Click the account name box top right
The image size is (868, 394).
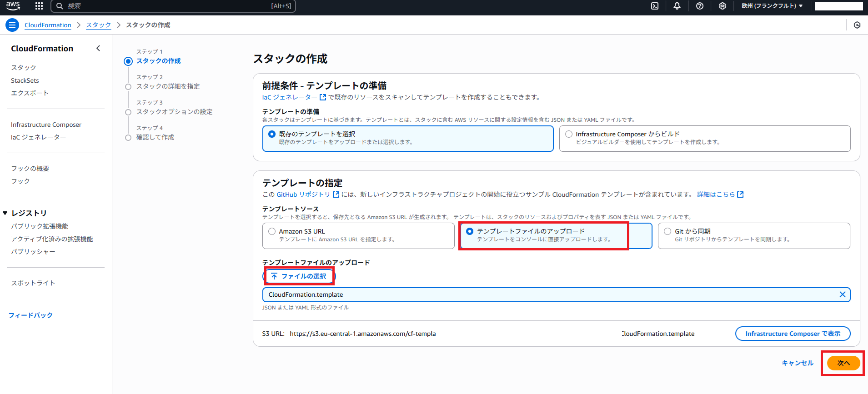838,6
